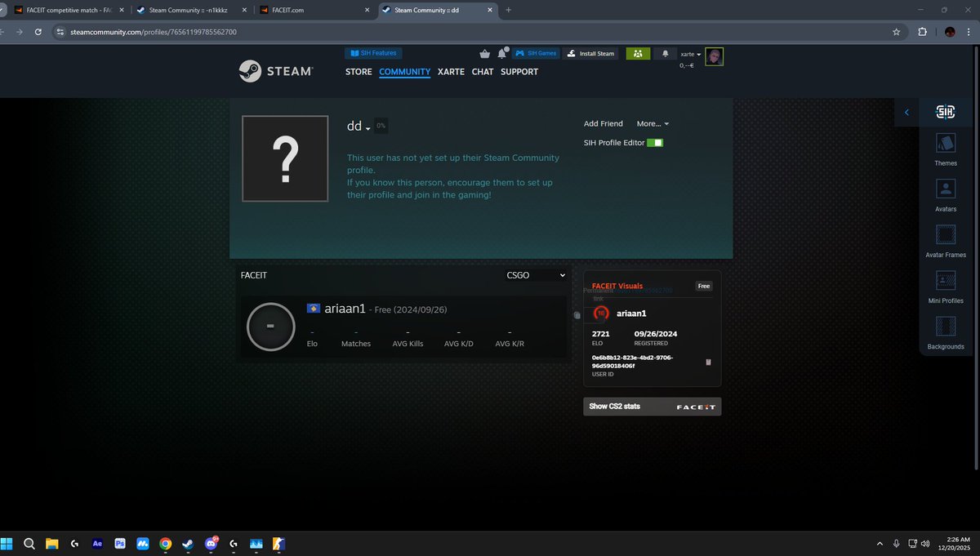Open After Effects from the taskbar
The height and width of the screenshot is (556, 980).
tap(97, 543)
